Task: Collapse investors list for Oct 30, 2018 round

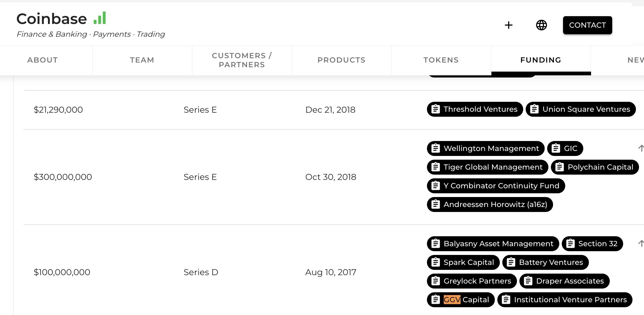Action: coord(641,148)
